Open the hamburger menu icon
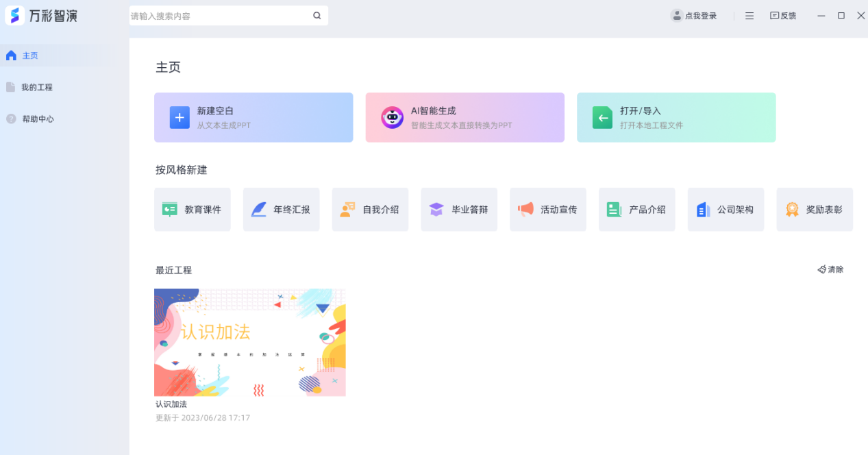Viewport: 868px width, 455px height. click(x=749, y=16)
